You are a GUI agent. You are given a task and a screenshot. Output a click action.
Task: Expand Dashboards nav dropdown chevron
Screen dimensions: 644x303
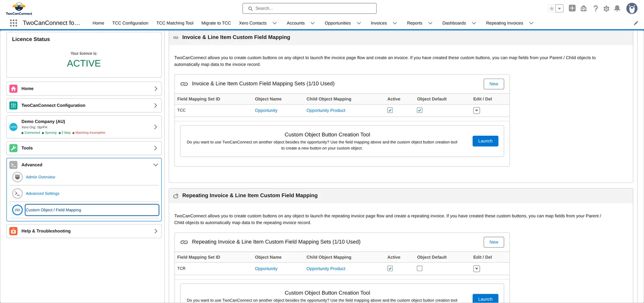pos(474,23)
